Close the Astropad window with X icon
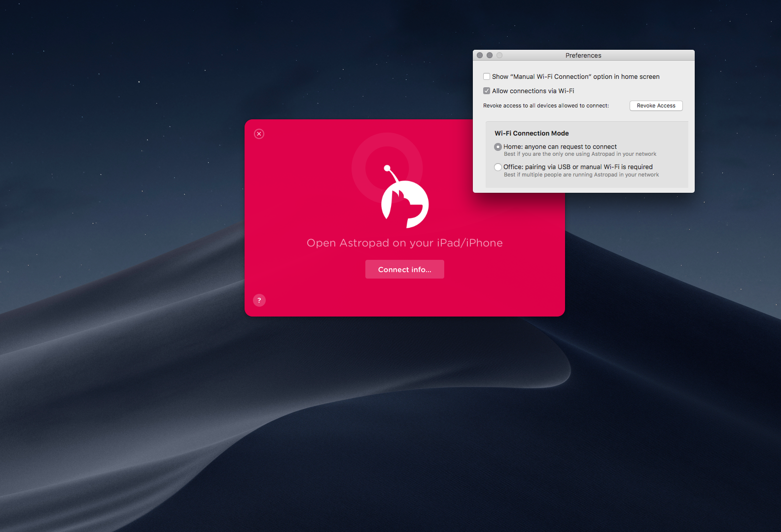 (x=259, y=134)
